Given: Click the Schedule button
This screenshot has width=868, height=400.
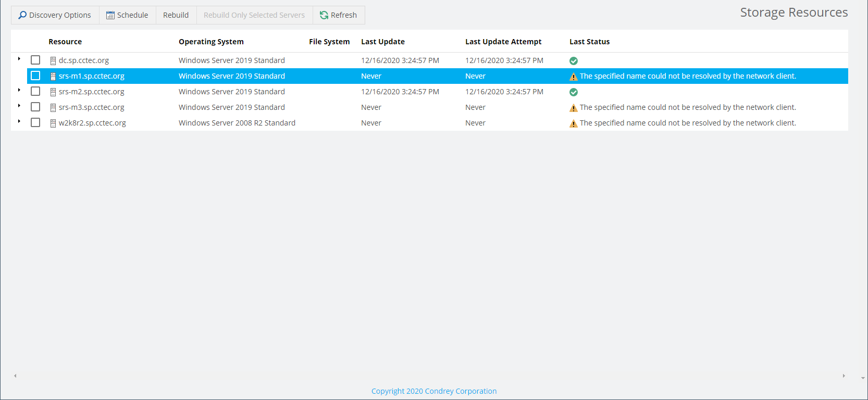Looking at the screenshot, I should click(127, 15).
